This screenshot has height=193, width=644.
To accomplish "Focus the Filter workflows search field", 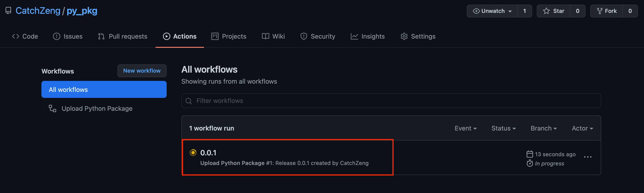I will (x=391, y=101).
